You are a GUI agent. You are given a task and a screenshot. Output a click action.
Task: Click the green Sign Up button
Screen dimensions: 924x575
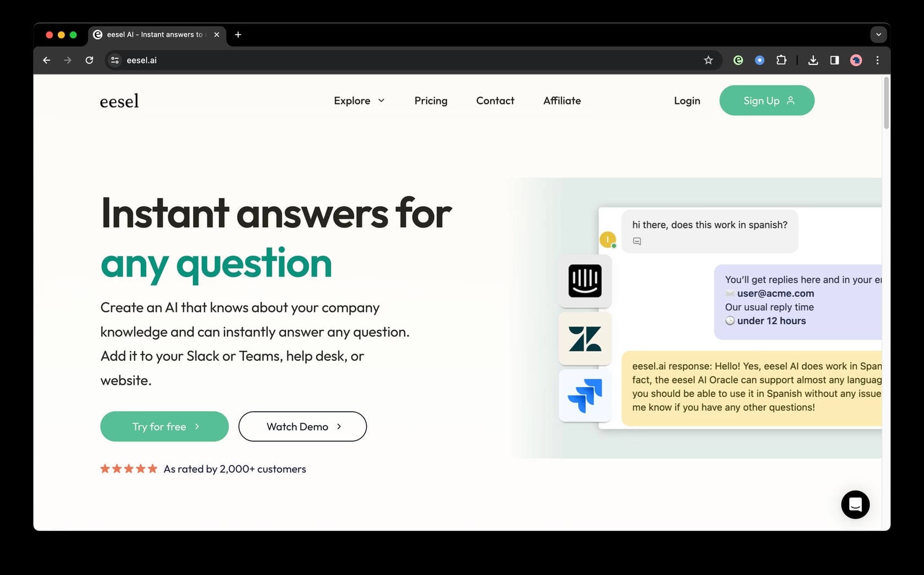click(x=767, y=101)
